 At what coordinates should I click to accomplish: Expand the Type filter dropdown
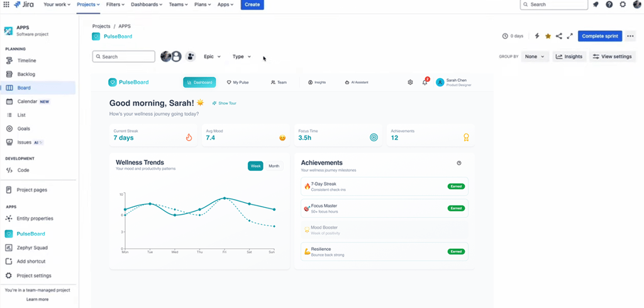tap(241, 56)
